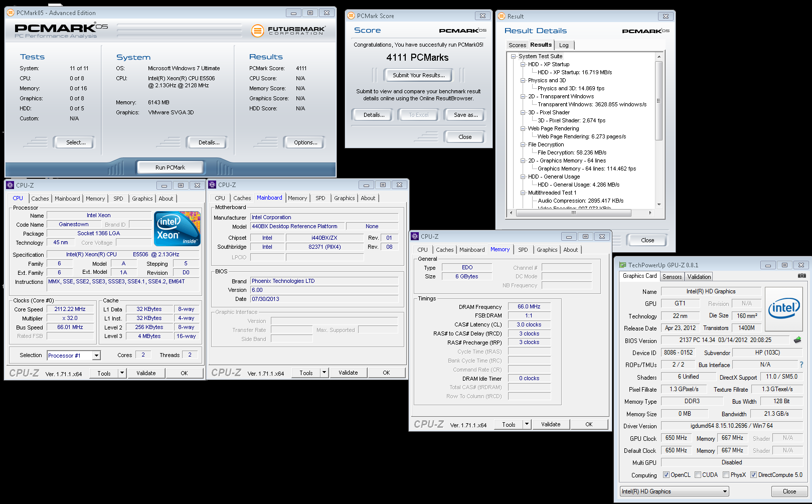Click the CPU-Z CPU window title icon
Viewport: 812px width, 504px height.
tap(10, 185)
